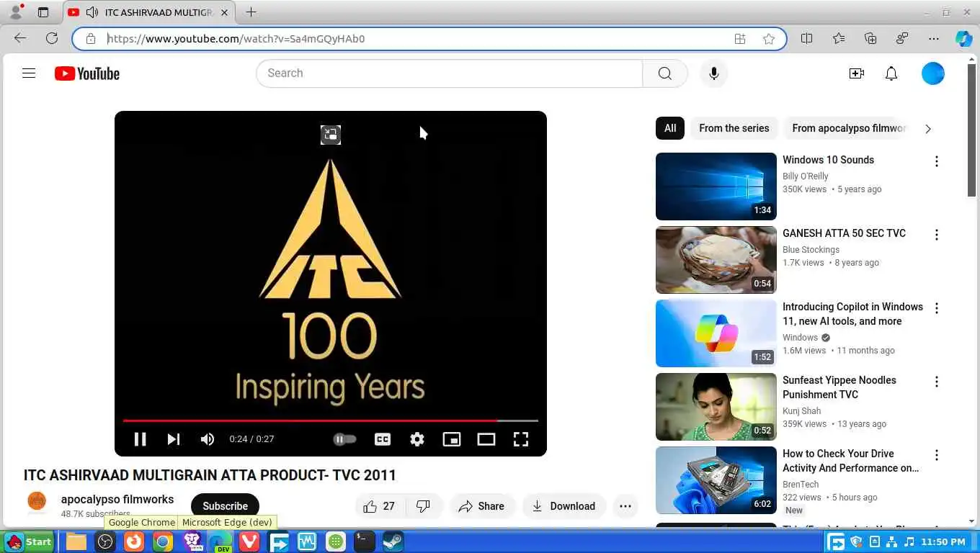Screen dimensions: 980x553
Task: Pause the video
Action: click(140, 439)
